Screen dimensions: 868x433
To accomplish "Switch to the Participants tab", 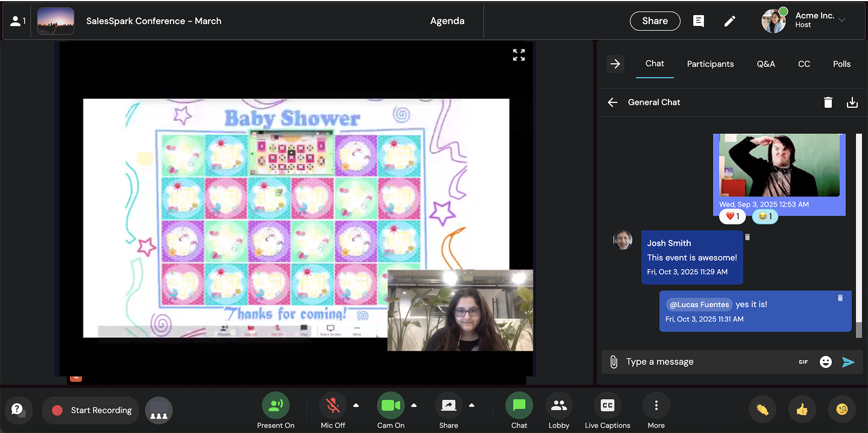I will [710, 64].
